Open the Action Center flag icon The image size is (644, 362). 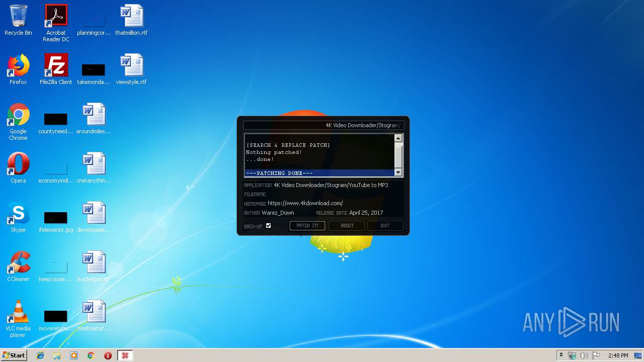[596, 355]
